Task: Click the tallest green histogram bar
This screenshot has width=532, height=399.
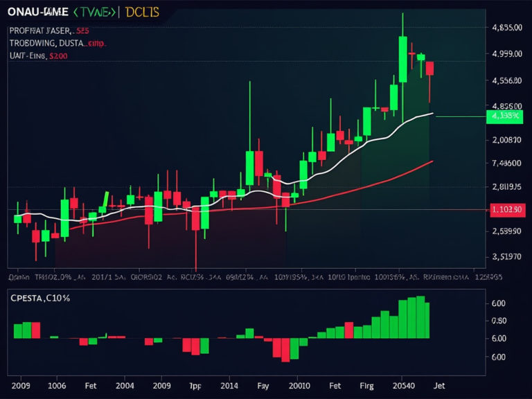Action: (x=420, y=317)
